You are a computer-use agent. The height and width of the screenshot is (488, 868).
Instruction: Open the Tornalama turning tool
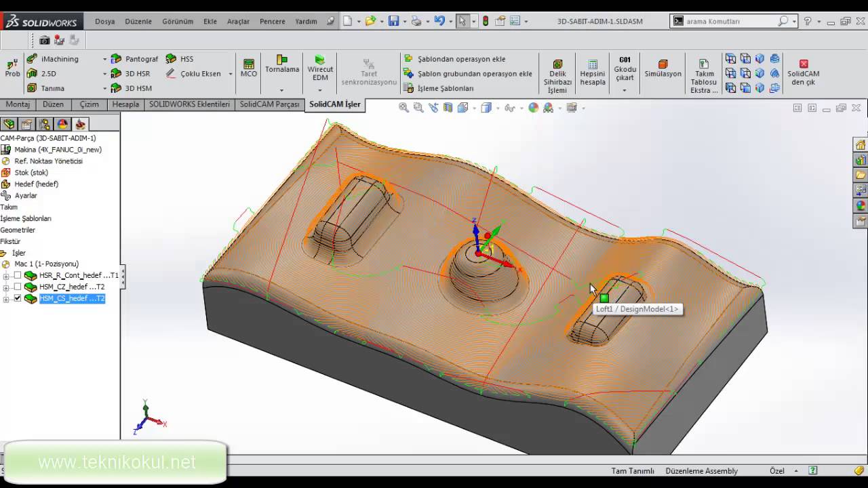coord(282,64)
